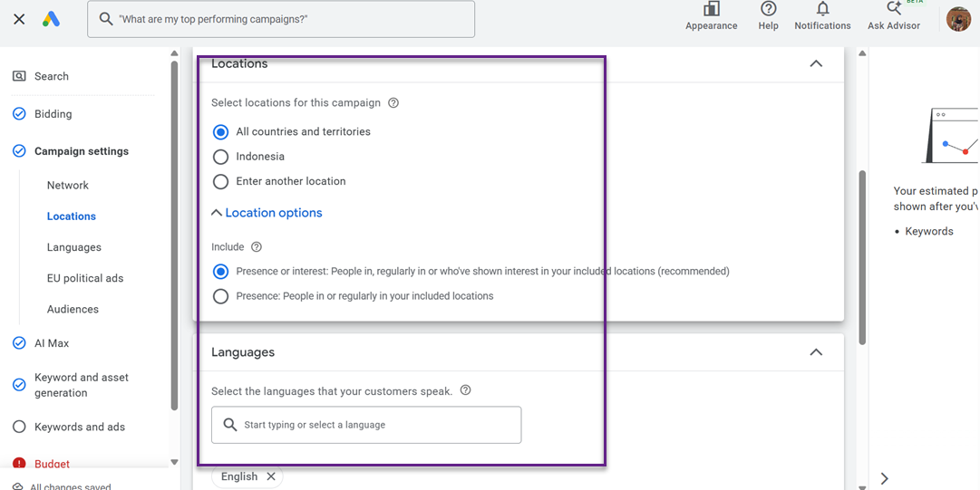
Task: Click Keywords and ads empty circle icon
Action: coord(19,427)
